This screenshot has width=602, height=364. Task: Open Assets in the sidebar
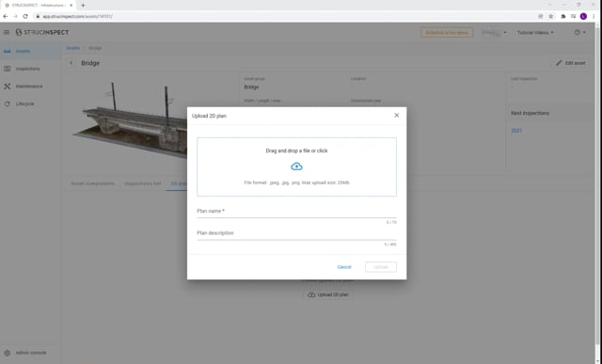click(x=30, y=51)
